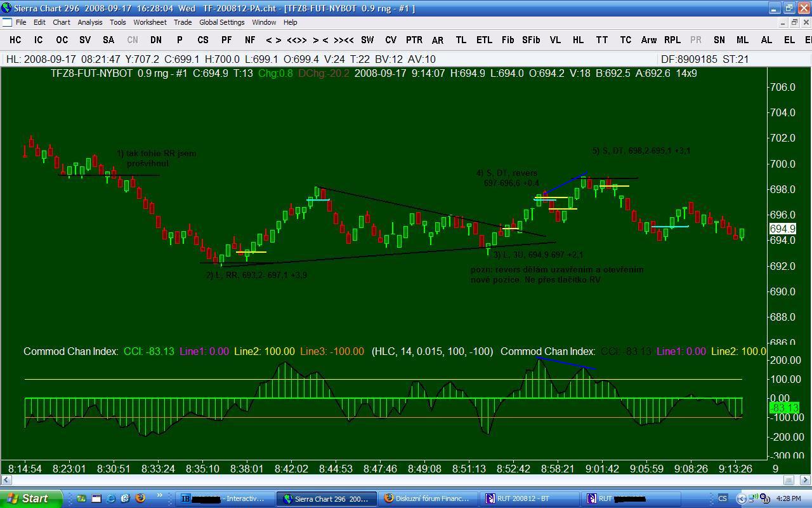Launch Firefox from Quick Launch
This screenshot has height=508, width=812.
pyautogui.click(x=140, y=498)
